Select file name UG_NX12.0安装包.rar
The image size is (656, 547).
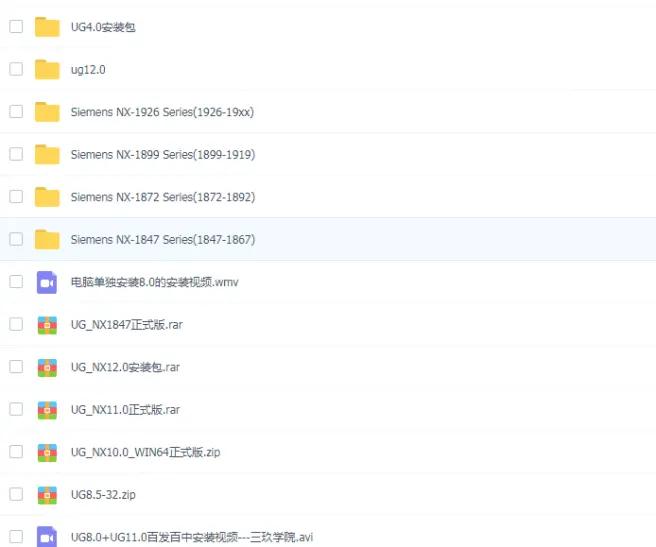[x=125, y=367]
